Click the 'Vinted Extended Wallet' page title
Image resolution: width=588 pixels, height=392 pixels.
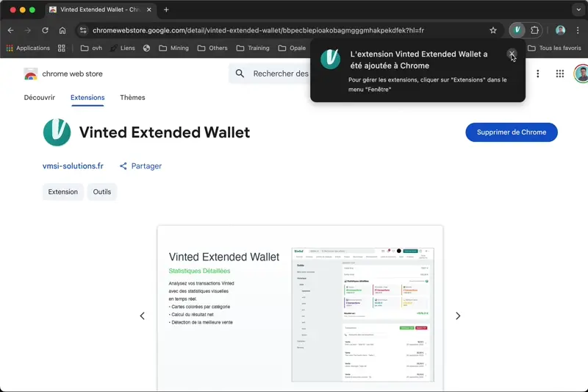(164, 132)
